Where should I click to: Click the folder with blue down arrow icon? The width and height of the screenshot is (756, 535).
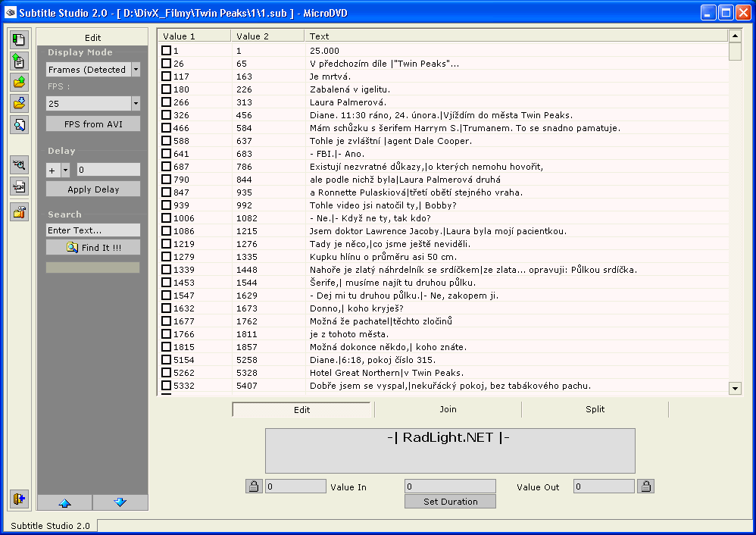coord(19,103)
